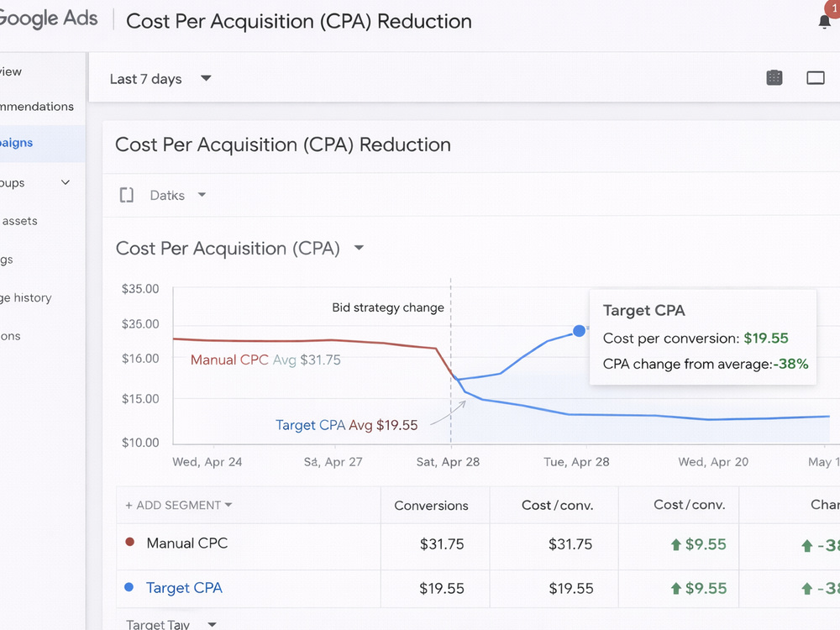Open the calendar date picker icon
This screenshot has height=630, width=840.
774,78
